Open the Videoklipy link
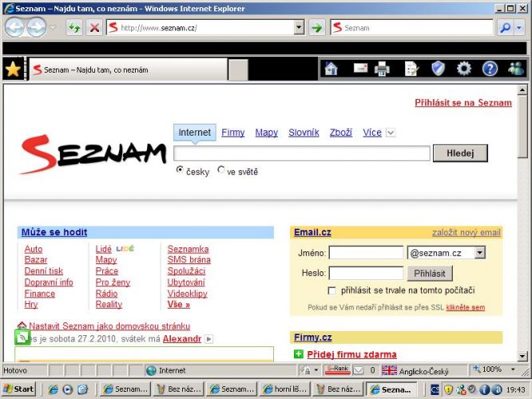Screen dimensions: 532x399 187,294
